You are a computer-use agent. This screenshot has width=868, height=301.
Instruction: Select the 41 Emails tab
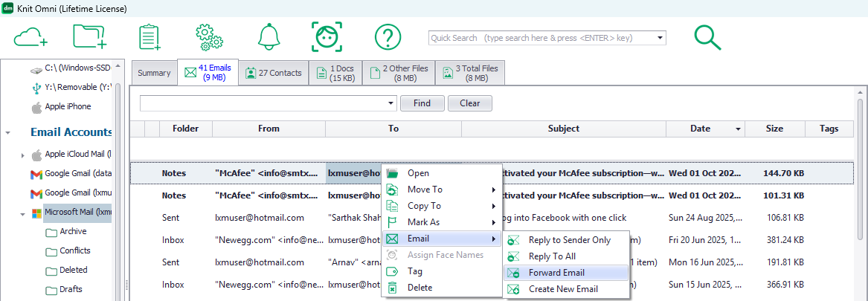(x=208, y=73)
